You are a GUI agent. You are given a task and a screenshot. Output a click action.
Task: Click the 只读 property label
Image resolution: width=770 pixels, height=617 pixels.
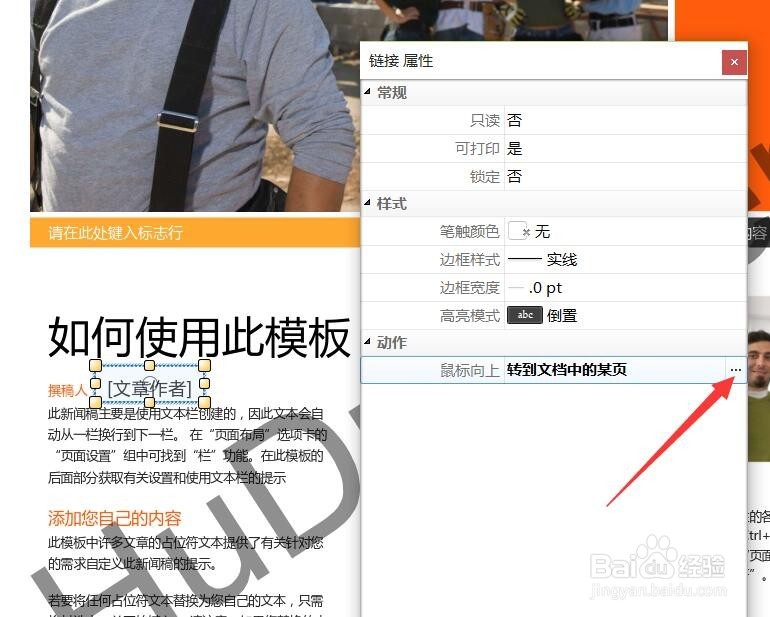[x=485, y=120]
